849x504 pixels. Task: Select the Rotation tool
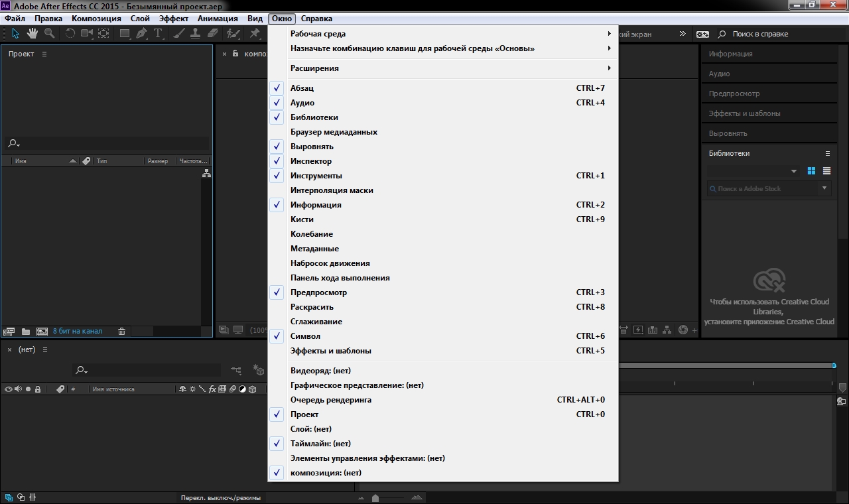point(70,33)
